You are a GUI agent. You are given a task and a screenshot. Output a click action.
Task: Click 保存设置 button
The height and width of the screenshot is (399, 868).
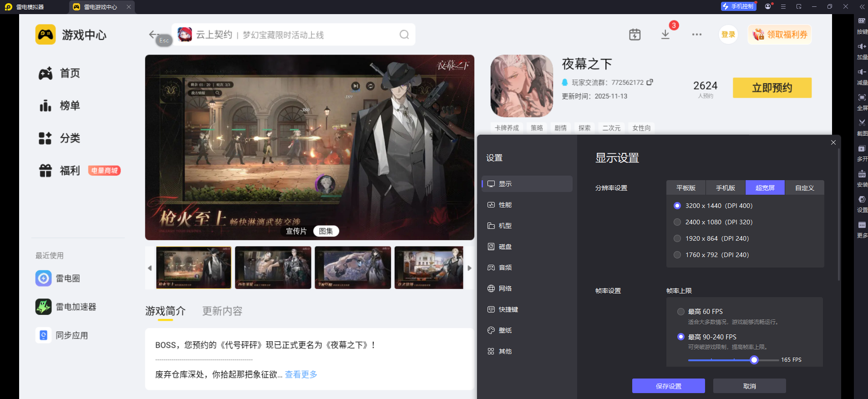coord(669,386)
